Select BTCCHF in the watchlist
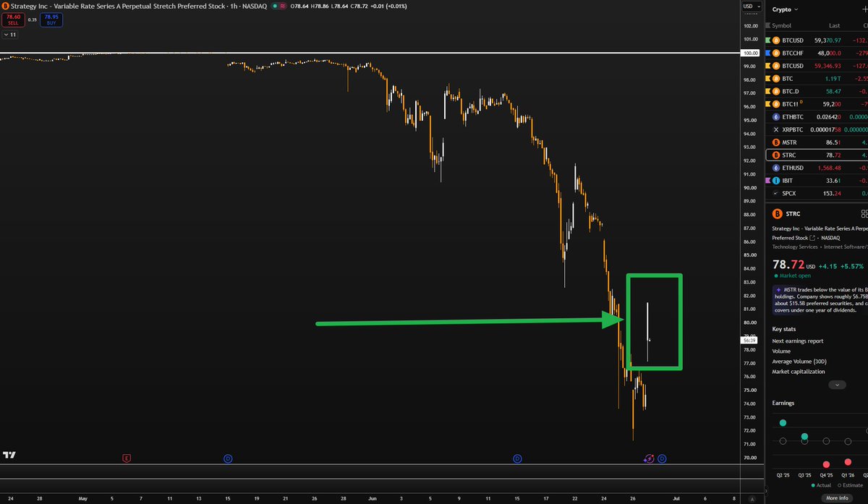Image resolution: width=868 pixels, height=504 pixels. click(x=817, y=54)
